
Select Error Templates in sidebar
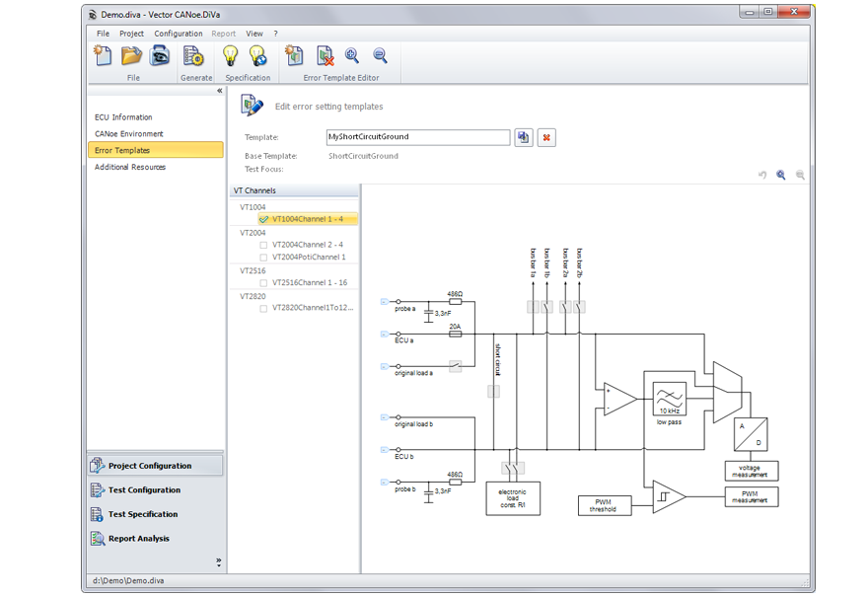point(156,150)
